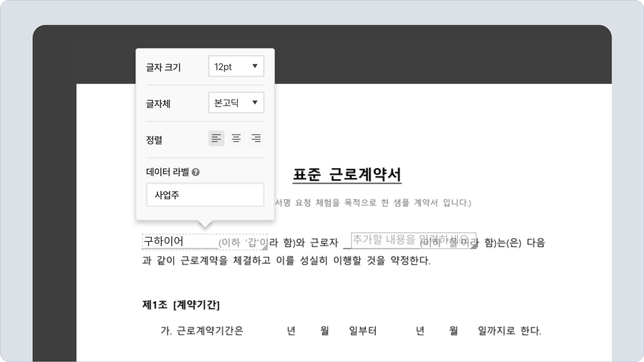The image size is (644, 362).
Task: Click the 사업주 data label input
Action: coord(205,195)
